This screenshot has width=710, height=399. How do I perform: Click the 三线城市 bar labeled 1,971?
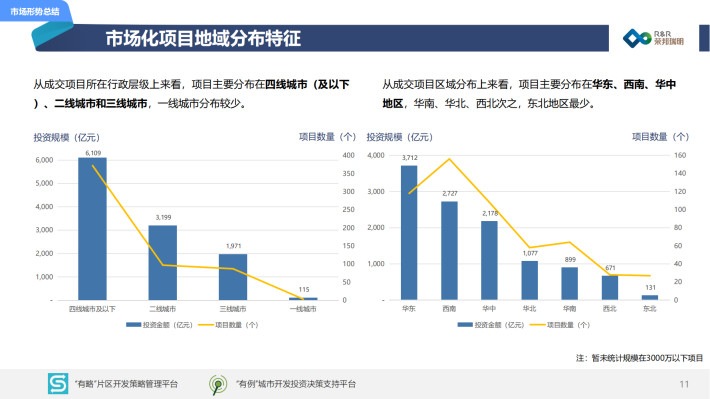(233, 277)
